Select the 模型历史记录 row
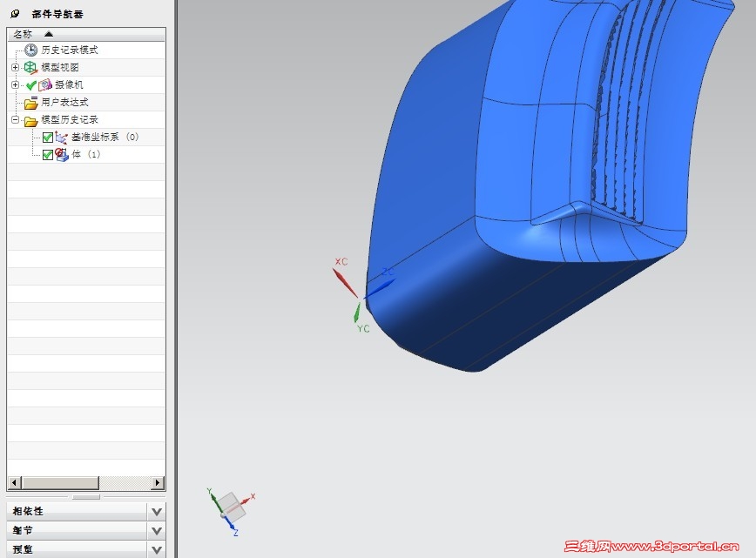 (x=86, y=119)
